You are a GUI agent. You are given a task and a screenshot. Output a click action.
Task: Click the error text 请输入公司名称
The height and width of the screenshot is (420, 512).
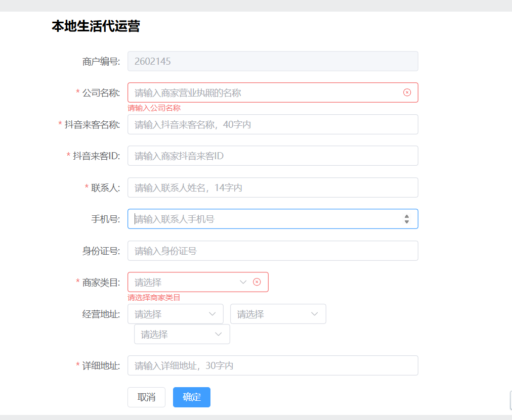[154, 108]
